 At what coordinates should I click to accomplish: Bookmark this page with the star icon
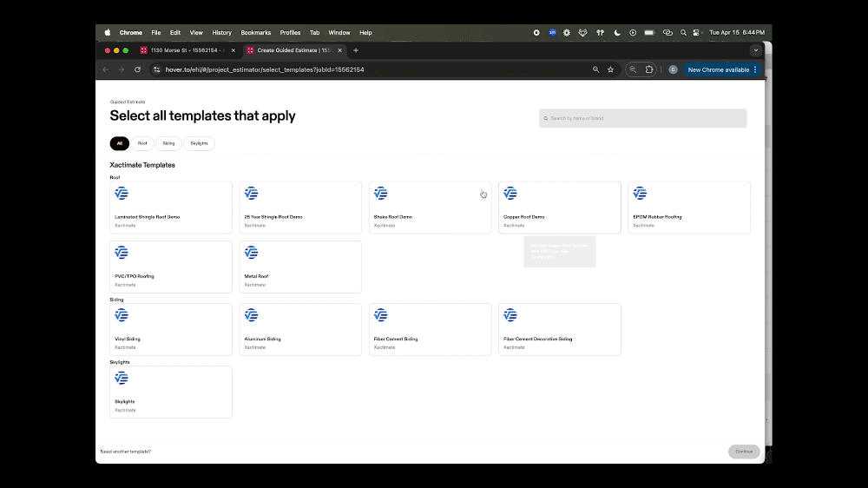610,69
